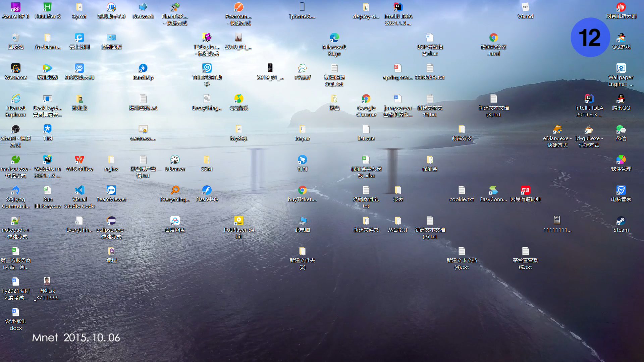Open the nginx folder icon
Image resolution: width=644 pixels, height=362 pixels.
click(111, 164)
